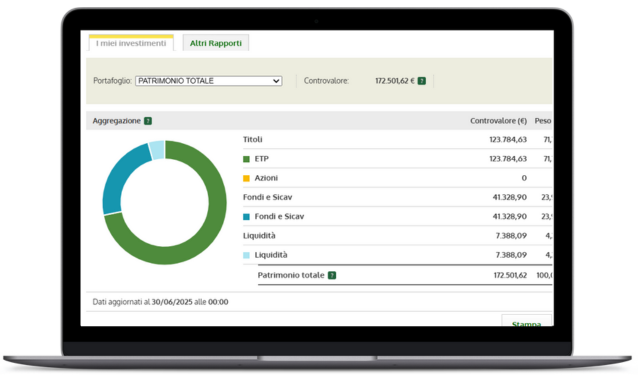Click the light blue Liquidità donut segment
This screenshot has height=386, width=638.
pyautogui.click(x=157, y=150)
